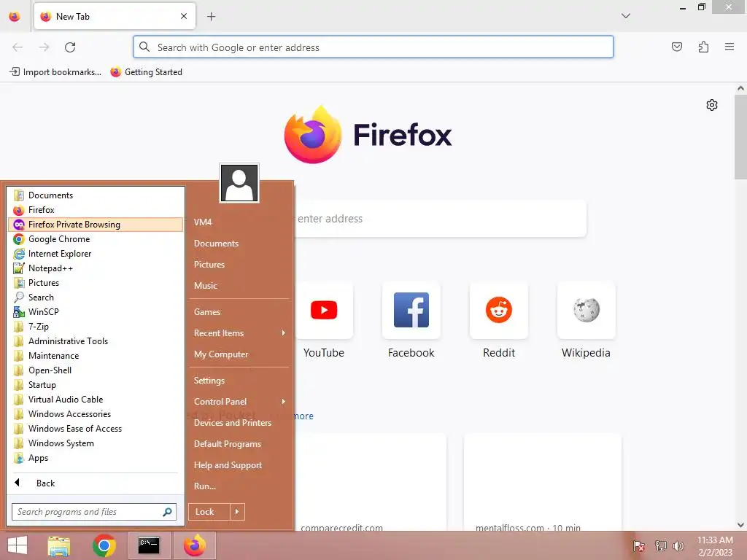The height and width of the screenshot is (560, 747).
Task: Expand the Virtual Audio Cable folder
Action: [x=96, y=400]
